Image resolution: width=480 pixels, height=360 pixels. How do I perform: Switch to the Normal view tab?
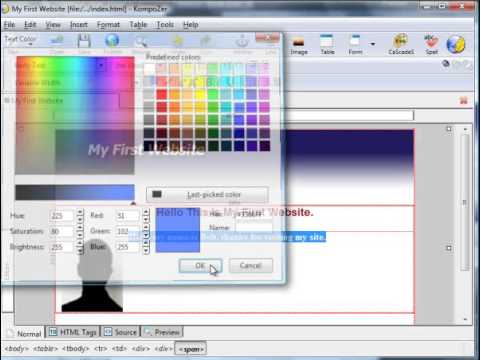point(25,333)
